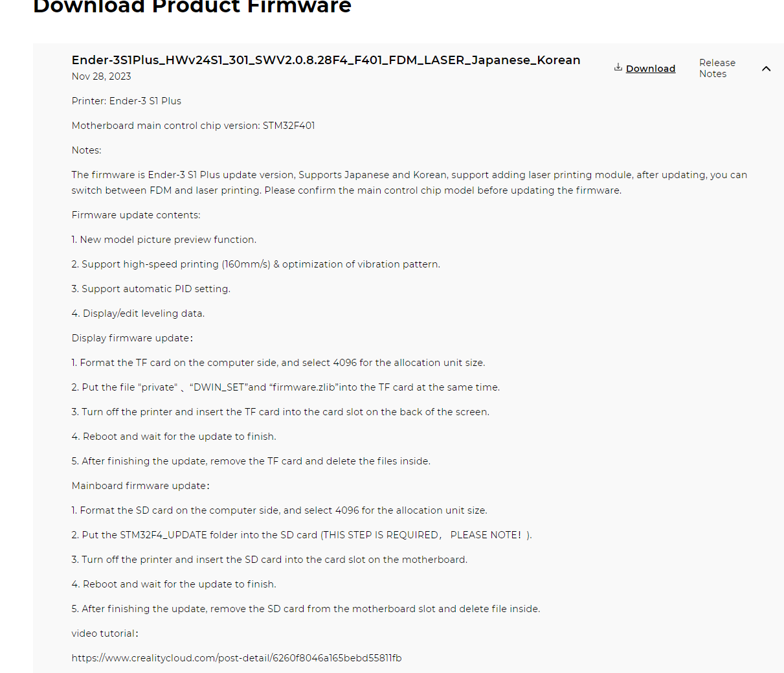The image size is (784, 673).
Task: Click the Nov 28, 2023 release date
Action: click(102, 76)
